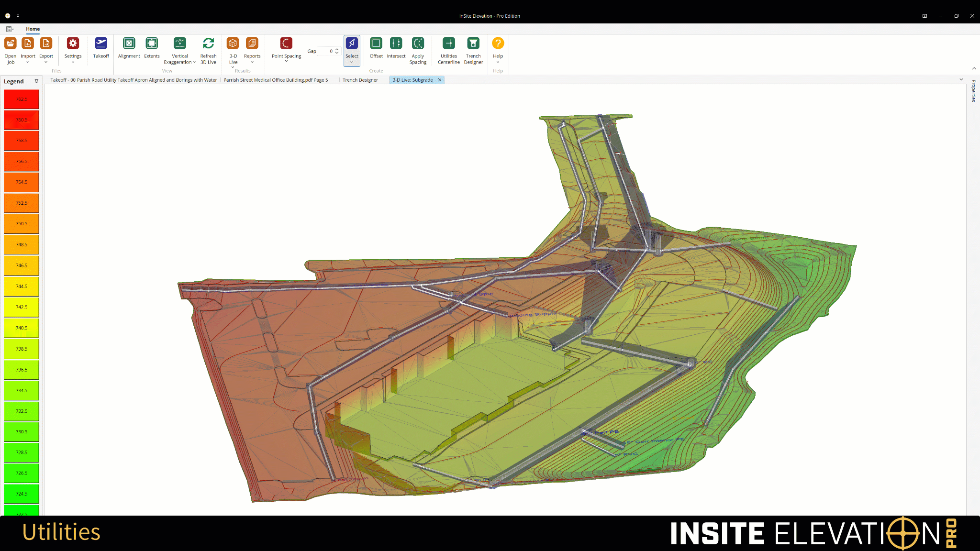Screen dimensions: 980x551
Task: Click the 736.5 lime legend swatch
Action: [x=22, y=370]
